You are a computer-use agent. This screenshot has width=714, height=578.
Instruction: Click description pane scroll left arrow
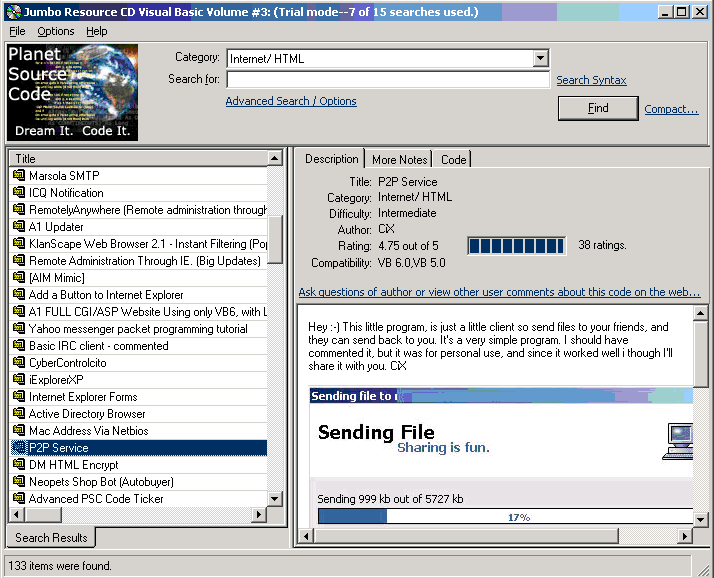click(x=306, y=536)
